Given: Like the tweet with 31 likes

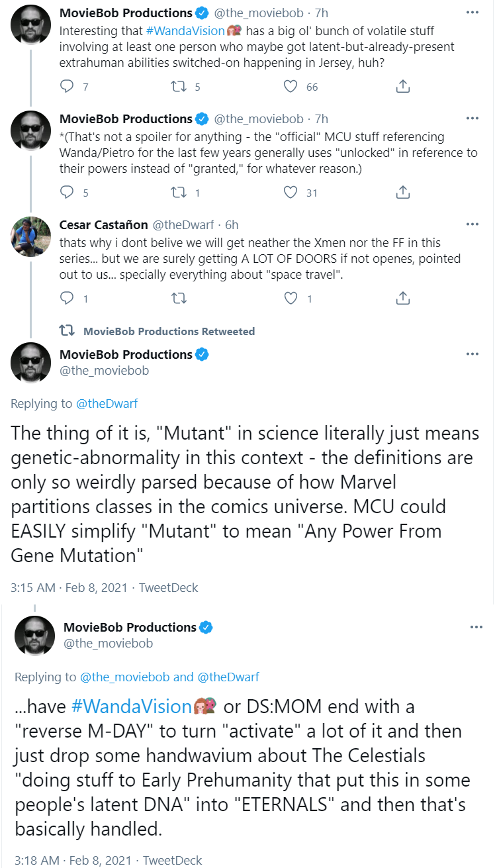Looking at the screenshot, I should tap(290, 192).
